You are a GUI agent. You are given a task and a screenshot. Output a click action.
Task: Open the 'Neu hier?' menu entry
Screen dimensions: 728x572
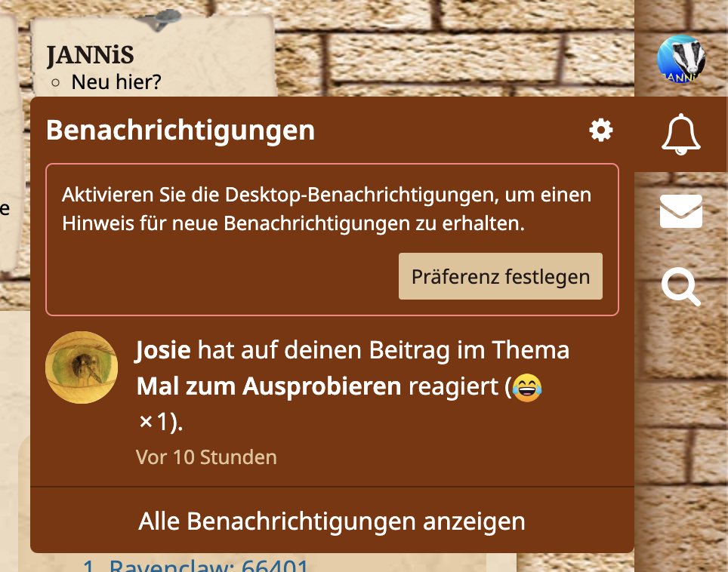pyautogui.click(x=116, y=82)
